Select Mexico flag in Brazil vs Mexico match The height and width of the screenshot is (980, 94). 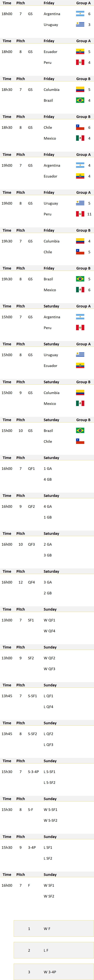(80, 290)
